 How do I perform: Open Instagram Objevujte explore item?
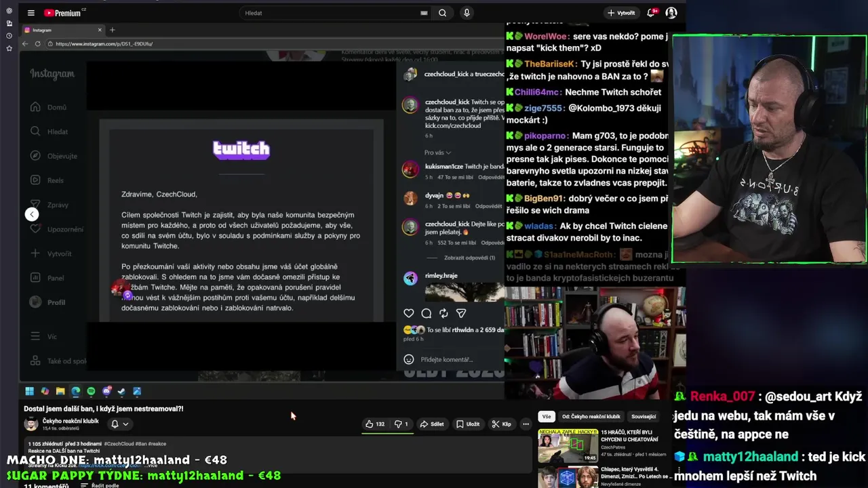click(54, 156)
